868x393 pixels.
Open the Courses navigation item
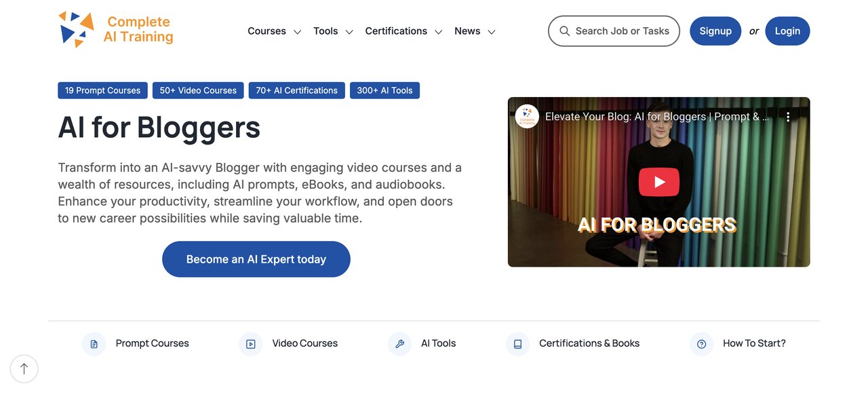pos(267,31)
